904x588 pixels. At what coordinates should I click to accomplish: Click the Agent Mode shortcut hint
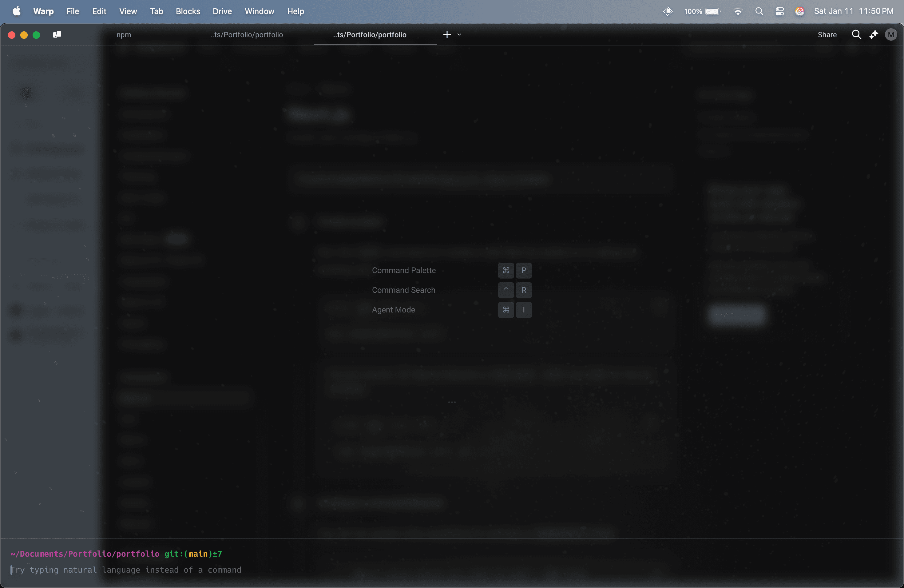click(394, 310)
